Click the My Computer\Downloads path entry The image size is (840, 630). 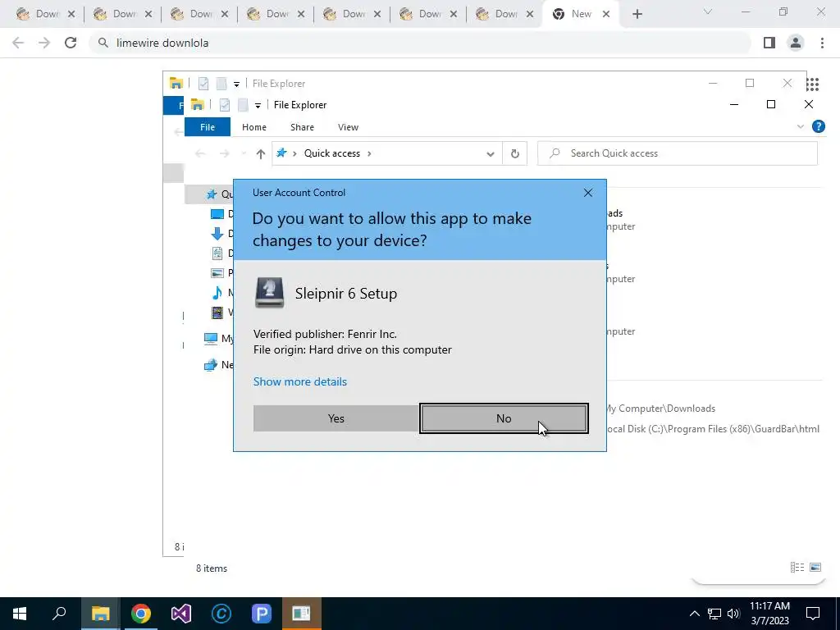[660, 409]
